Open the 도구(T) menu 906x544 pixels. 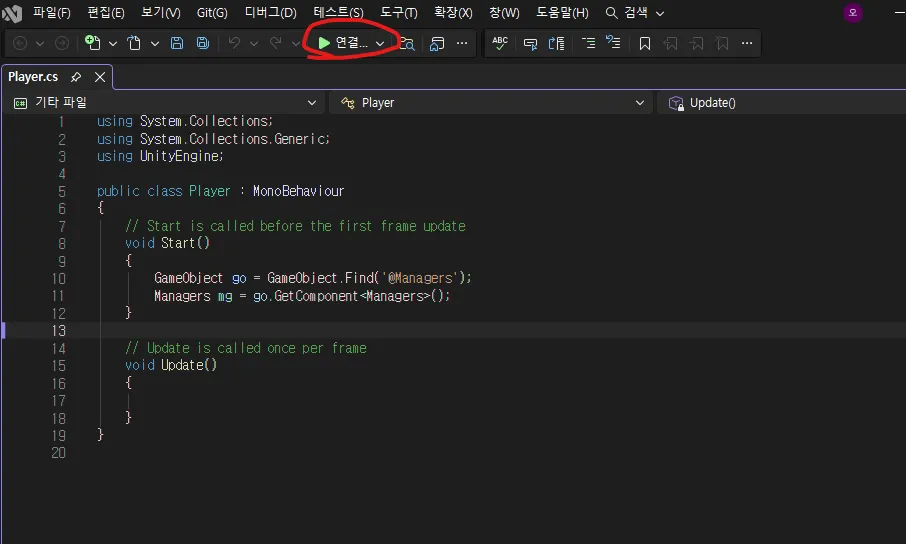click(x=399, y=13)
